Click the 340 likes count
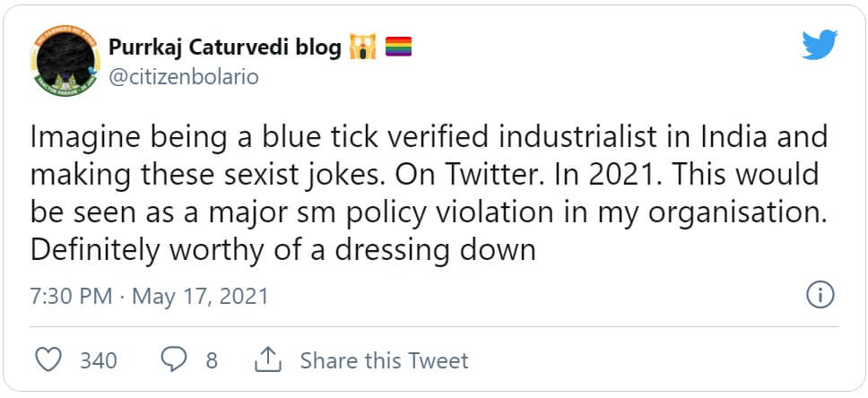868x398 pixels. pyautogui.click(x=99, y=360)
